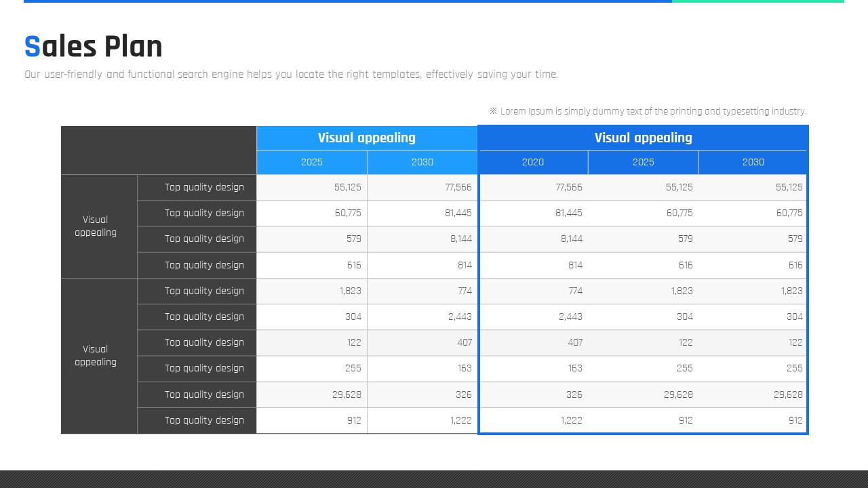Screen dimensions: 868x488
Task: Select '2,443' in the 2020 column
Action: click(x=571, y=317)
